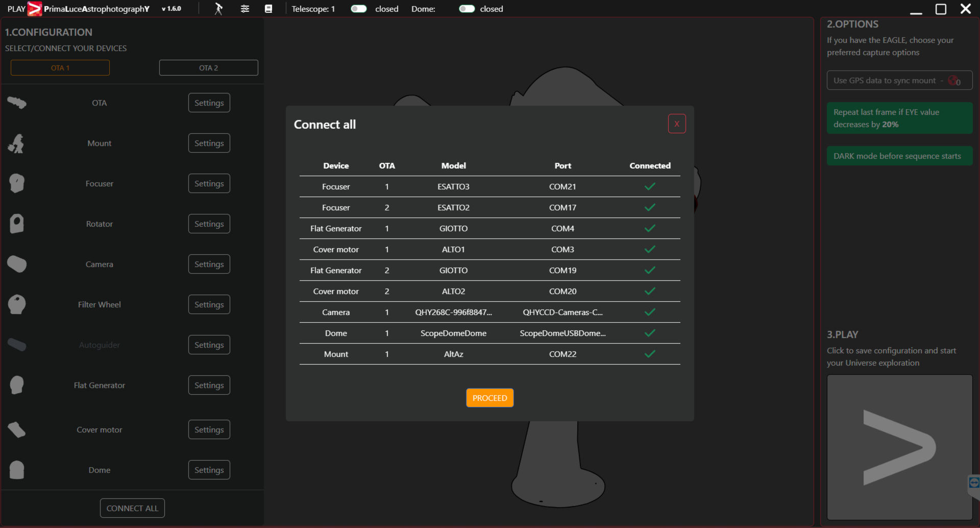Open Settings for Camera

point(209,264)
